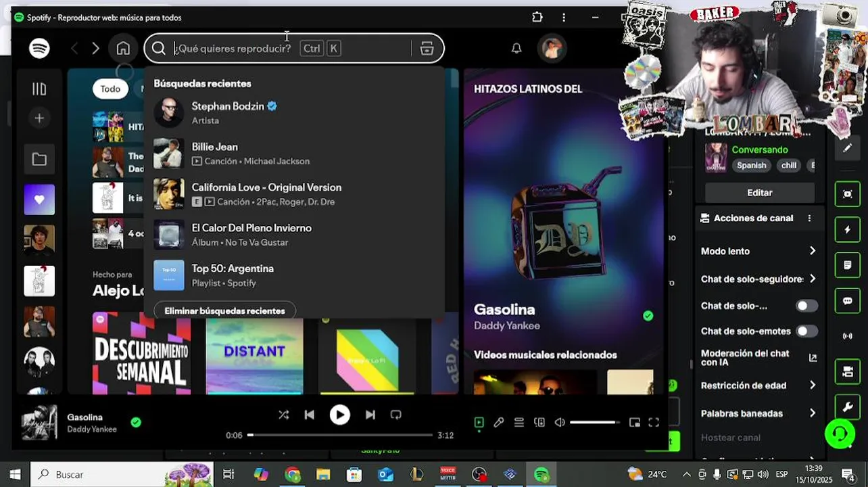Skip to next track
The width and height of the screenshot is (868, 487).
pos(370,415)
